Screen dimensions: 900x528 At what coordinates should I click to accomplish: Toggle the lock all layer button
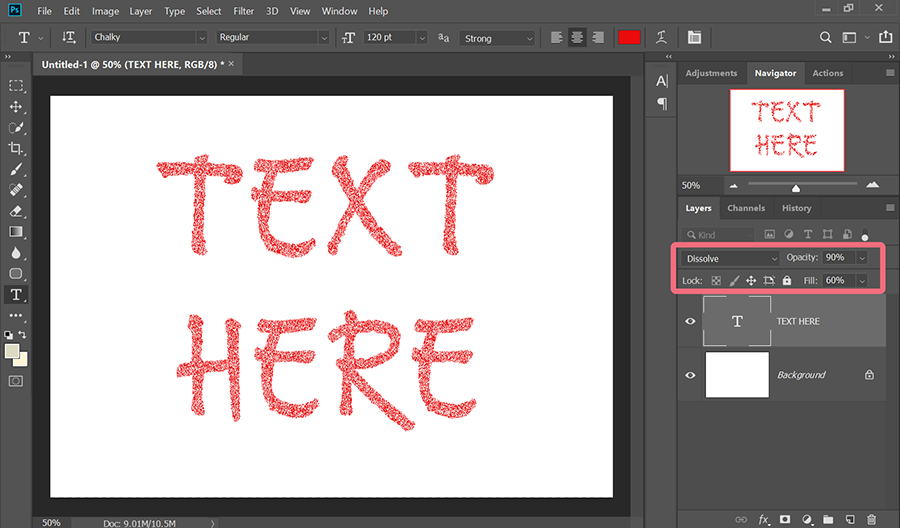pos(787,281)
